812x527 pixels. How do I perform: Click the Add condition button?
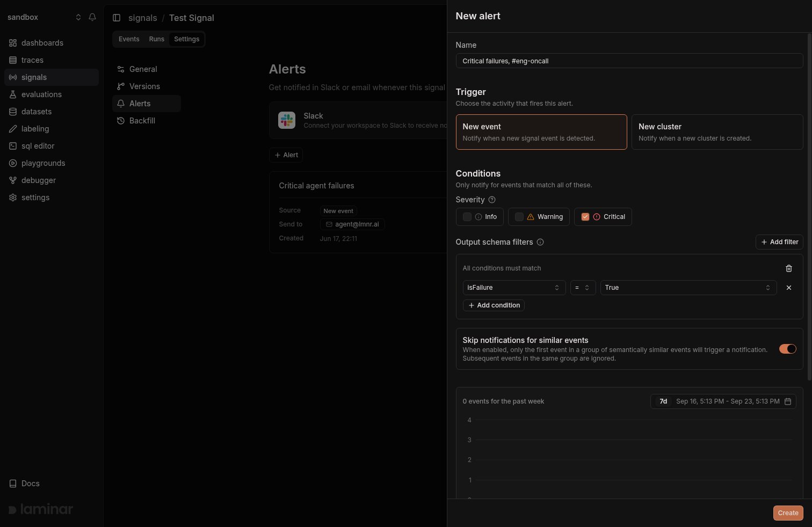click(494, 305)
